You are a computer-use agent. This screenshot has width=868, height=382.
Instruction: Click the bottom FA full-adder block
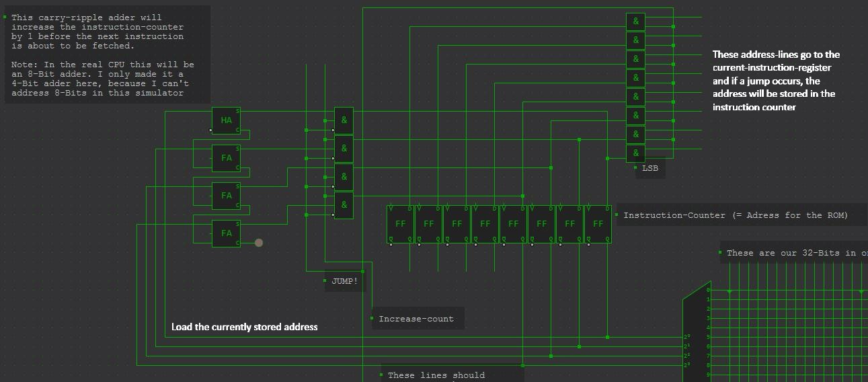pyautogui.click(x=226, y=233)
